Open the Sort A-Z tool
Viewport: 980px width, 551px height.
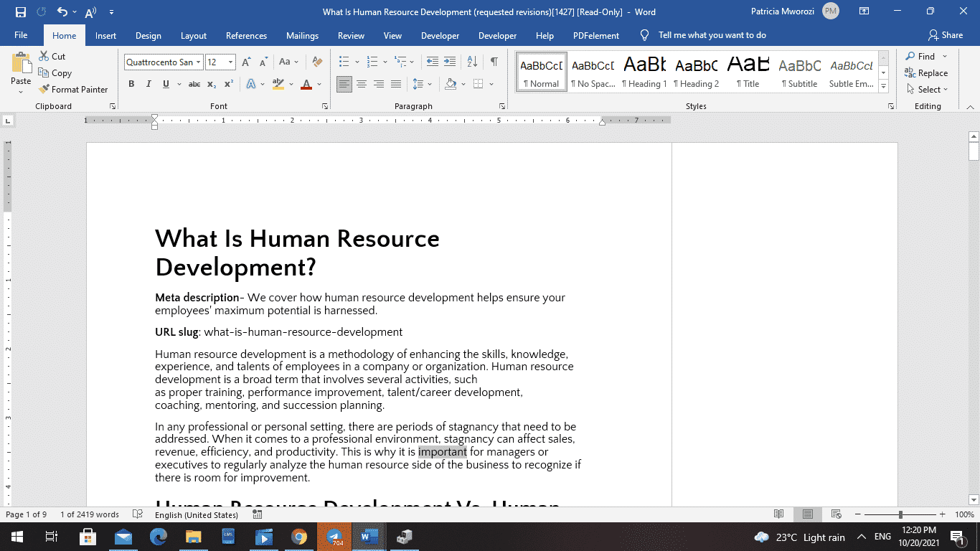[471, 62]
